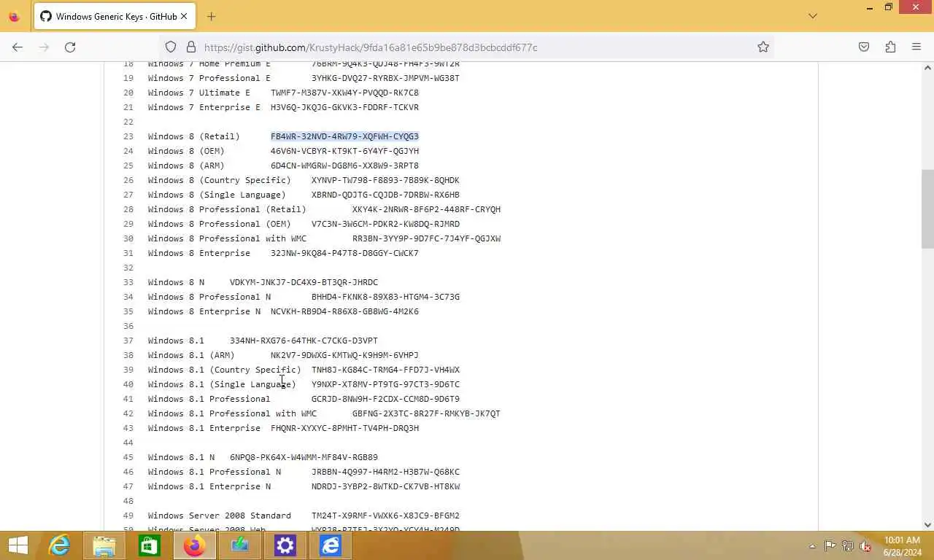Click Windows 8 Enterprise N key
The image size is (934, 560).
click(344, 311)
